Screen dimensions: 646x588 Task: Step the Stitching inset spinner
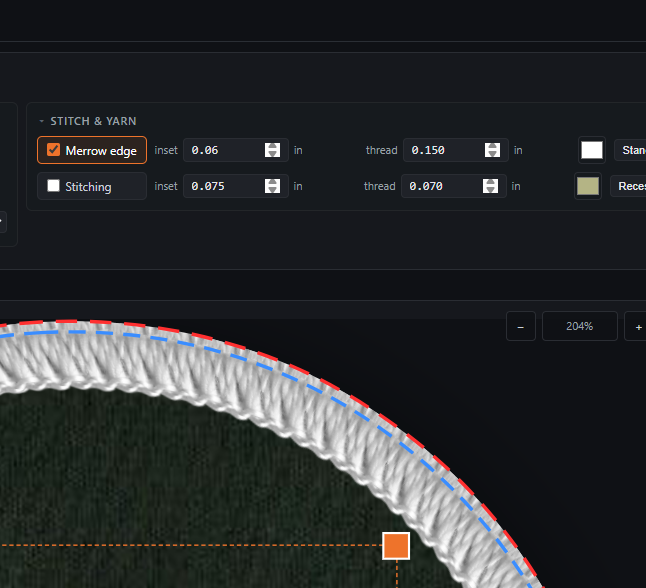tap(272, 186)
